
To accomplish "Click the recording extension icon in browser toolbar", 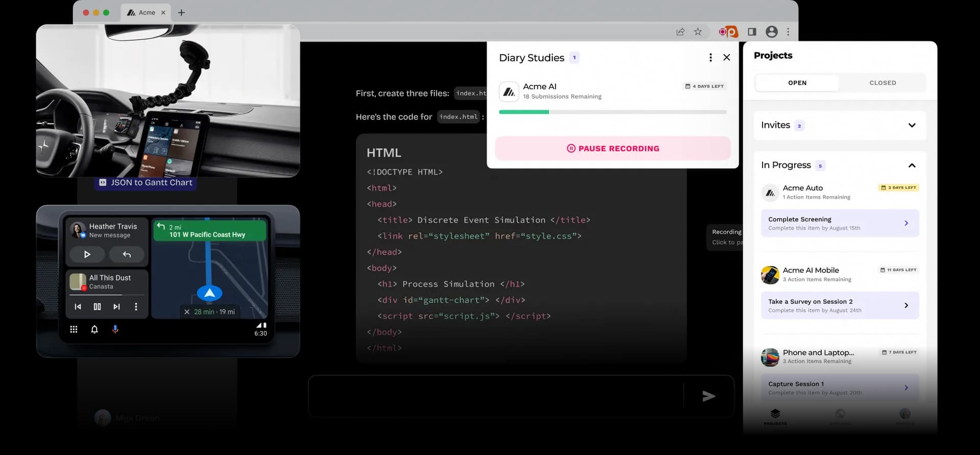I will pos(728,32).
